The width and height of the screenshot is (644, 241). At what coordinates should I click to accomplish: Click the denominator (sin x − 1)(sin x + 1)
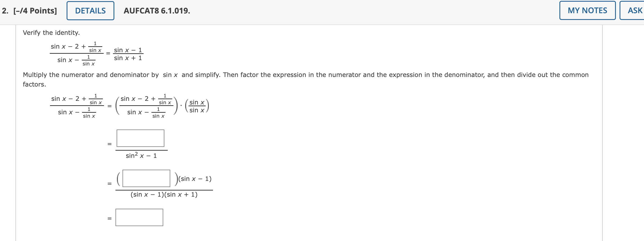point(164,194)
